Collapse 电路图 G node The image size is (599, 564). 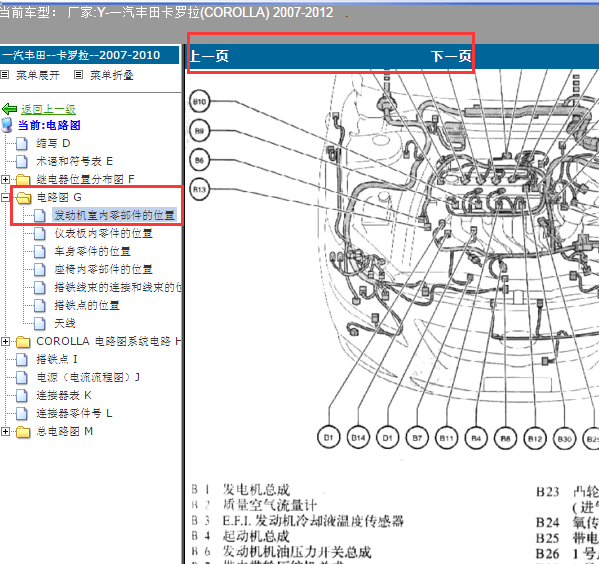click(5, 197)
